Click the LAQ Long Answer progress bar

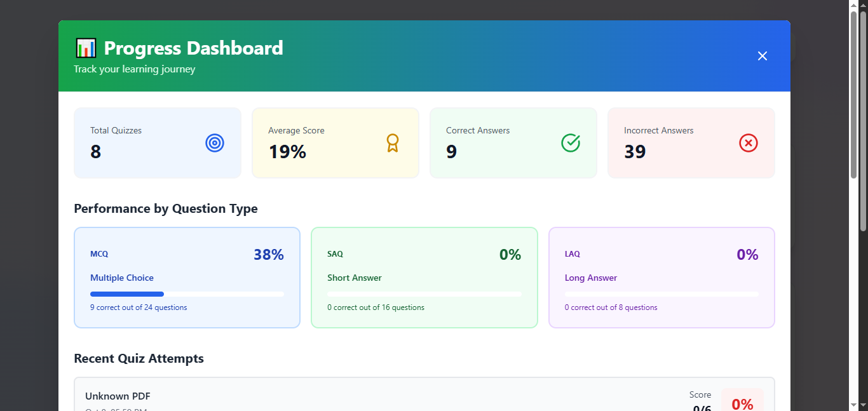[661, 294]
